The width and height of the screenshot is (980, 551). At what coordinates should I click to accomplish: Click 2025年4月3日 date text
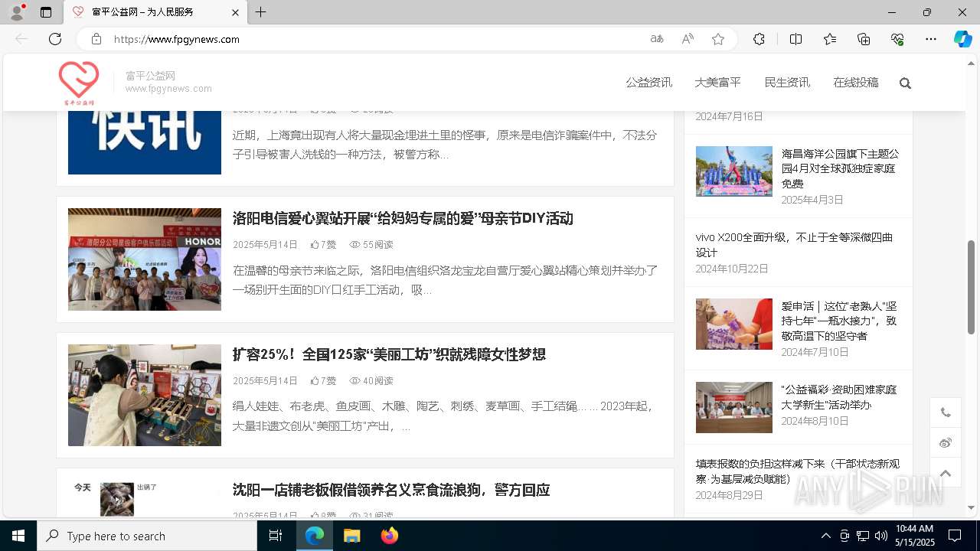coord(812,200)
